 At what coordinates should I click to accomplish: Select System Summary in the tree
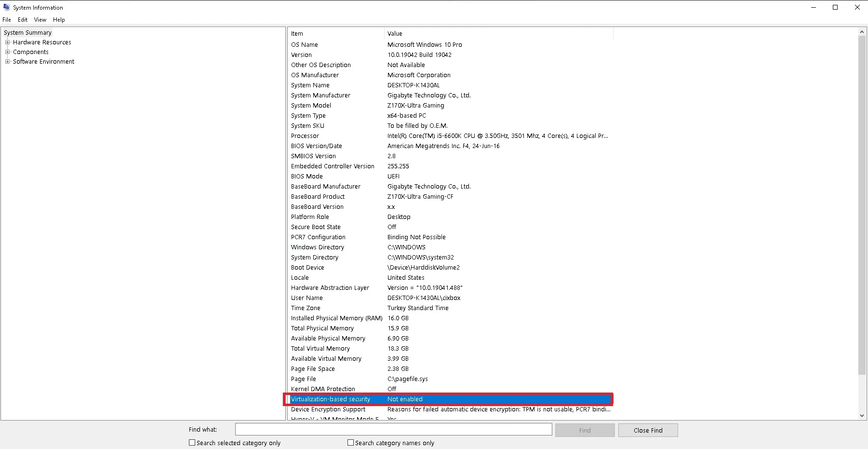[28, 33]
